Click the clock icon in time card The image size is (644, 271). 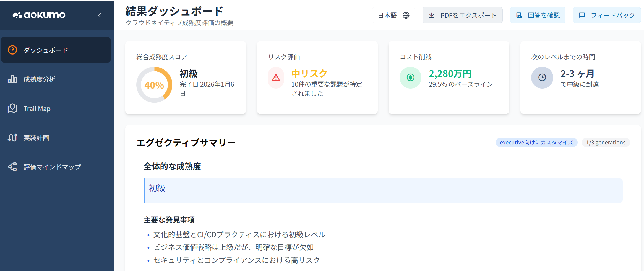pos(542,78)
